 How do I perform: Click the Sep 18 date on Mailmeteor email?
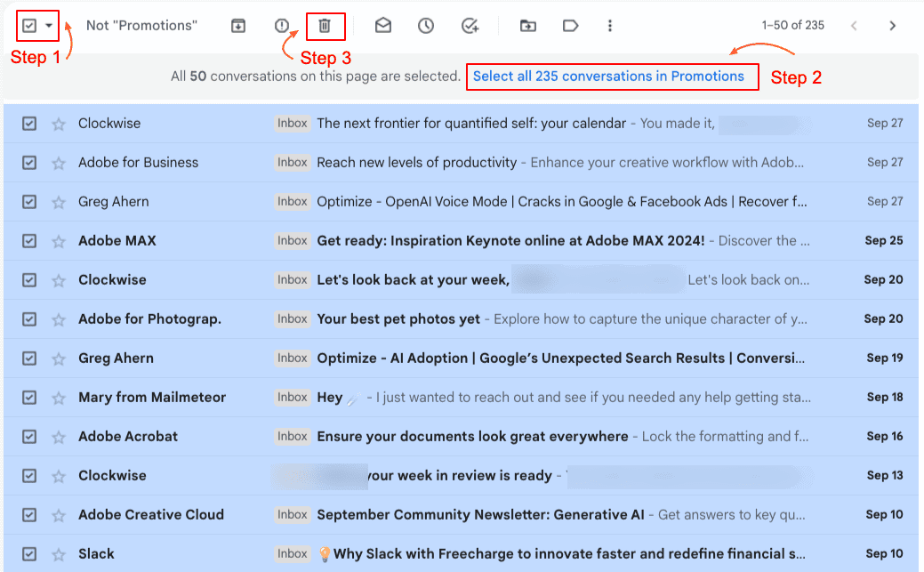point(885,398)
